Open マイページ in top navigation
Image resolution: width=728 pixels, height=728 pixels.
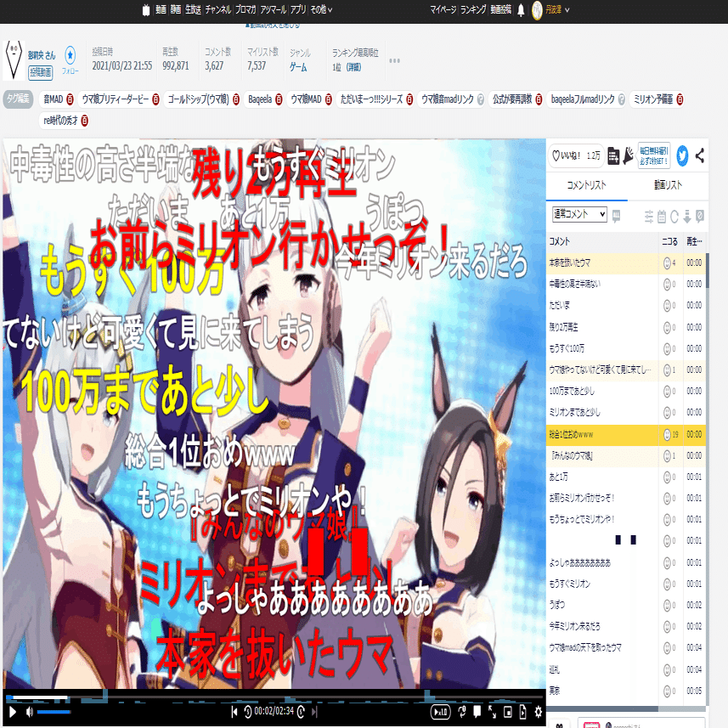coord(443,9)
